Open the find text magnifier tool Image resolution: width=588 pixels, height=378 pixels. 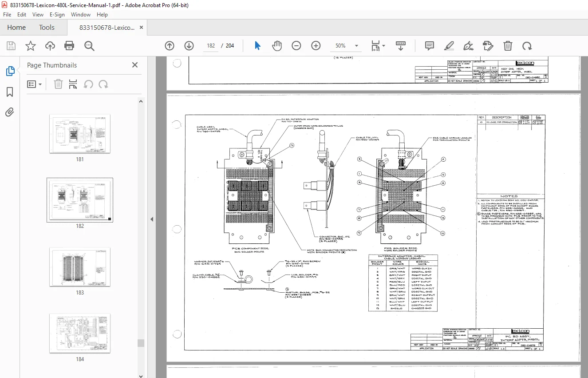point(89,46)
